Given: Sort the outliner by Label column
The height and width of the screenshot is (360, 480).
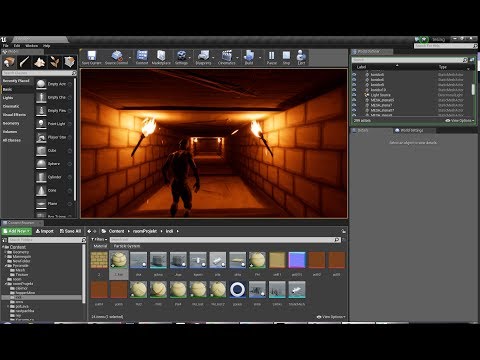Looking at the screenshot, I should pyautogui.click(x=361, y=67).
